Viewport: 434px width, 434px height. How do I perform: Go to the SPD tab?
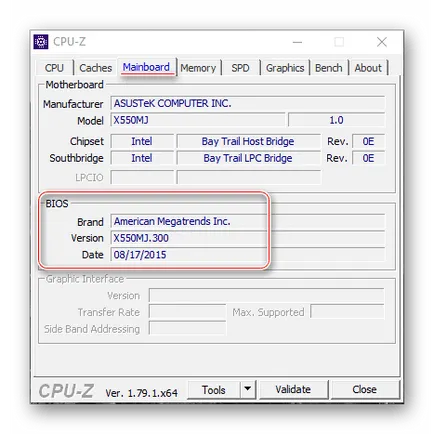tap(240, 68)
